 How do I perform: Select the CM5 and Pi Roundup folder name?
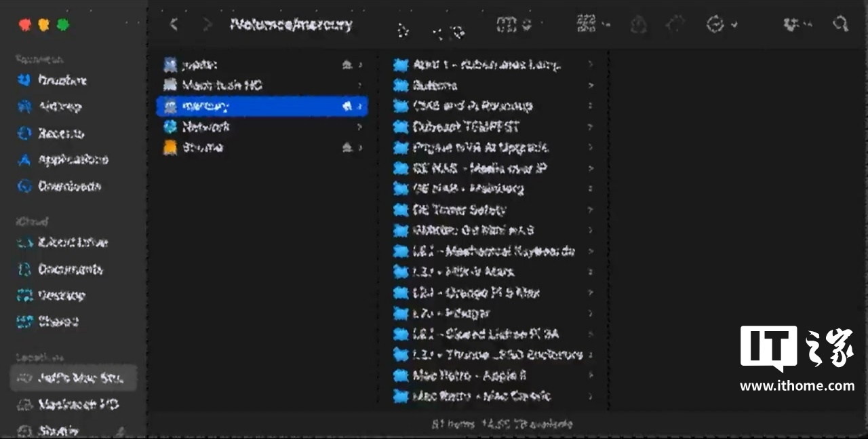click(473, 106)
